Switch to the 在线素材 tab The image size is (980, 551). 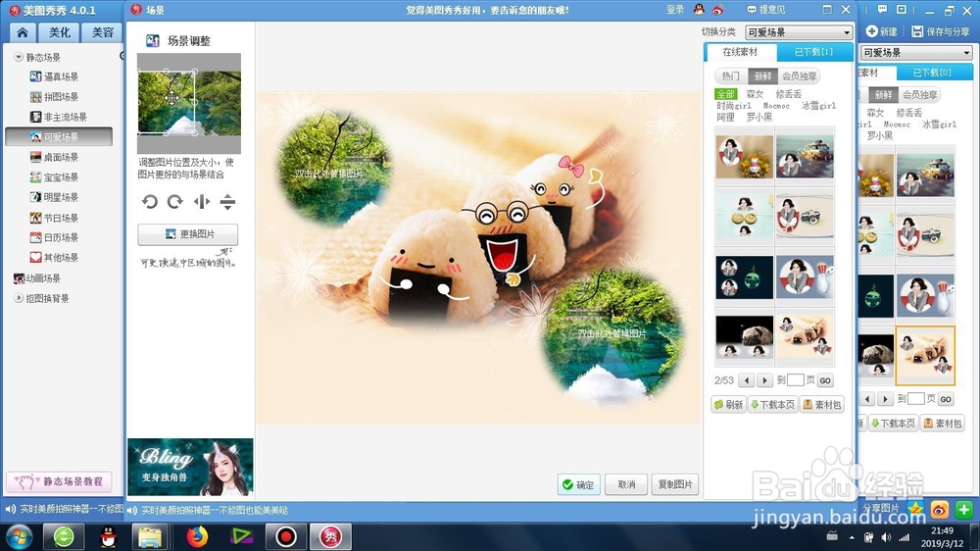(x=740, y=52)
